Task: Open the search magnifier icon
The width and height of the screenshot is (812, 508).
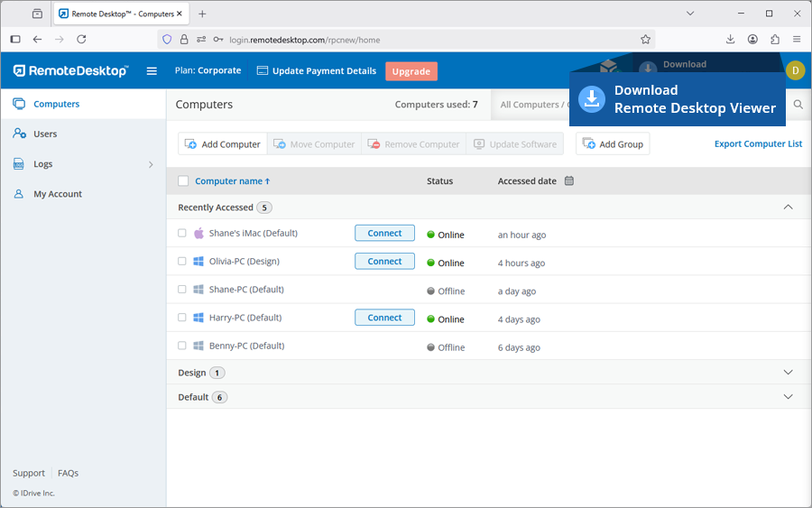Action: [x=798, y=105]
